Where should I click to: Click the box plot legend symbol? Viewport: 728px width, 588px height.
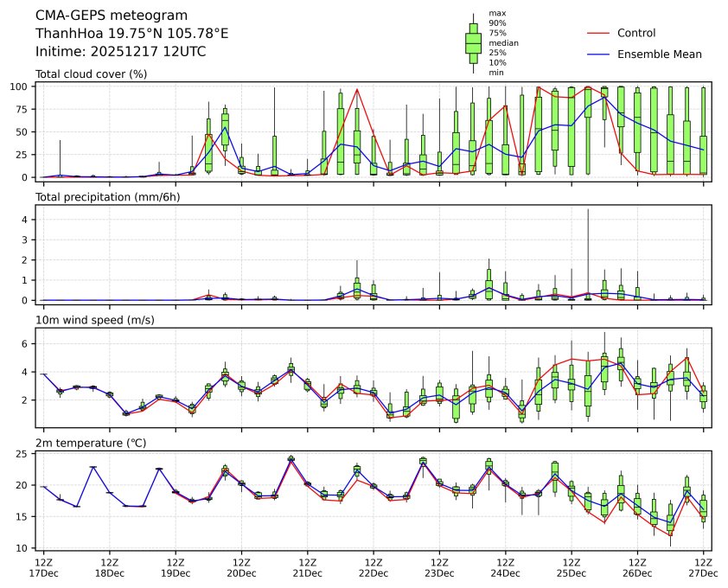(x=473, y=42)
